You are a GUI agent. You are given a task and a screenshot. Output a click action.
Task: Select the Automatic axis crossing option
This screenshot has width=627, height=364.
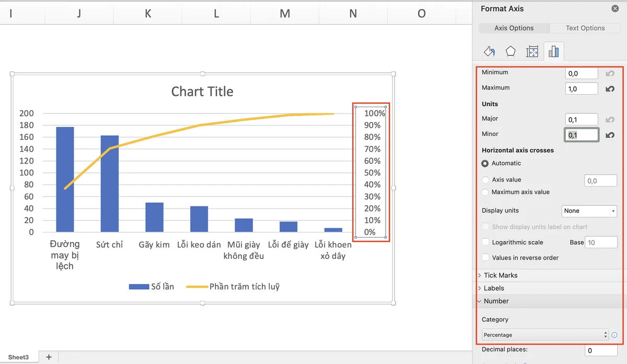pyautogui.click(x=485, y=163)
